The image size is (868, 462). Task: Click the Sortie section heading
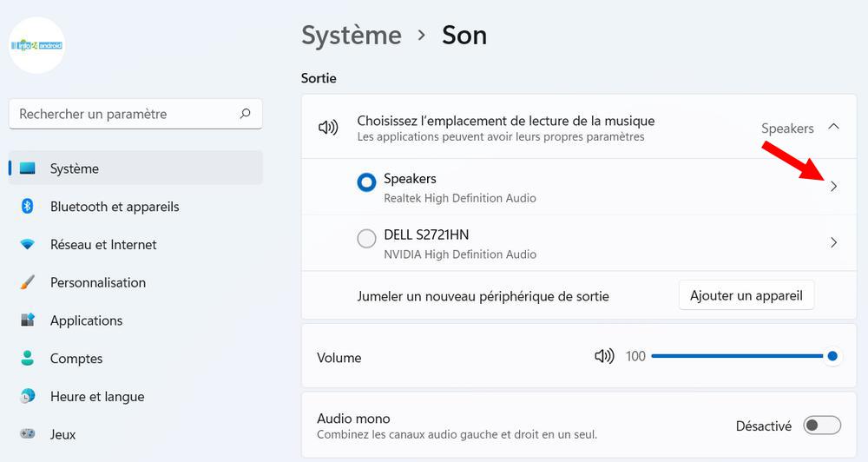[x=319, y=78]
